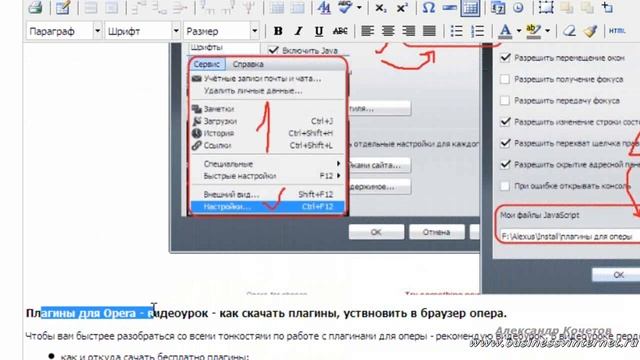Expand the spellchecker language arrow
This screenshot has width=640, height=360.
pos(359,7)
